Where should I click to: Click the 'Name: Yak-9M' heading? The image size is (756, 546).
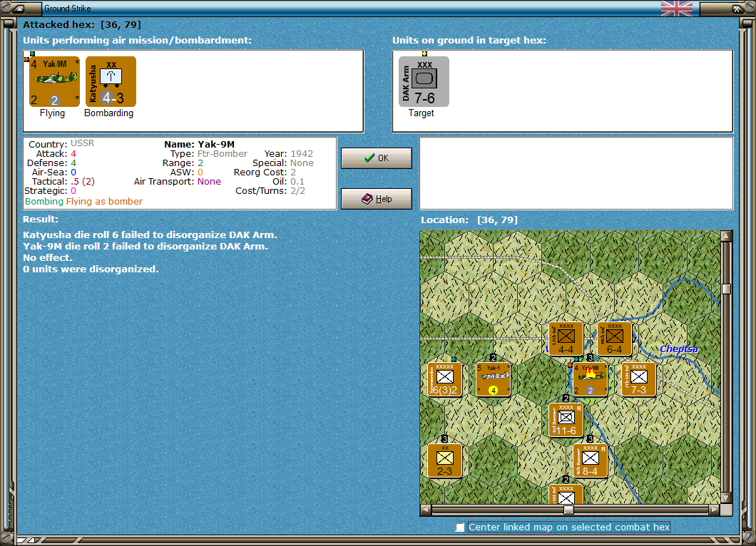199,144
